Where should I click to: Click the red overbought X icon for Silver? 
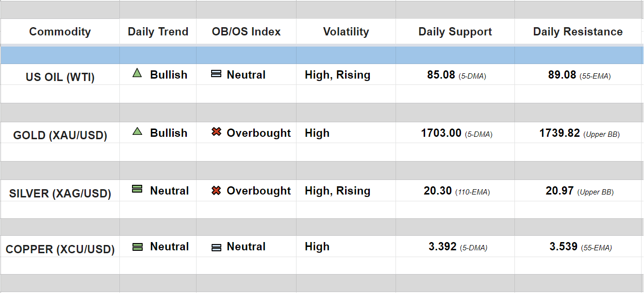[x=216, y=191]
